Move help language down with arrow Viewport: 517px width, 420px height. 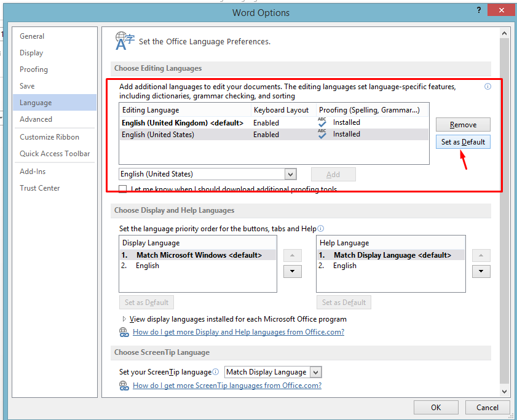click(x=481, y=271)
